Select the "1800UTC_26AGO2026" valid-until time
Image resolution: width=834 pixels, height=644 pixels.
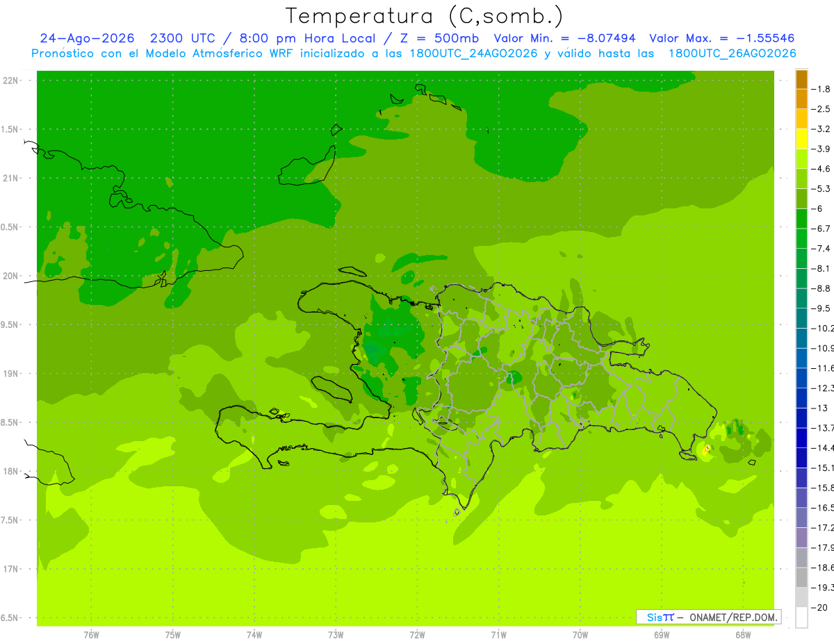732,53
